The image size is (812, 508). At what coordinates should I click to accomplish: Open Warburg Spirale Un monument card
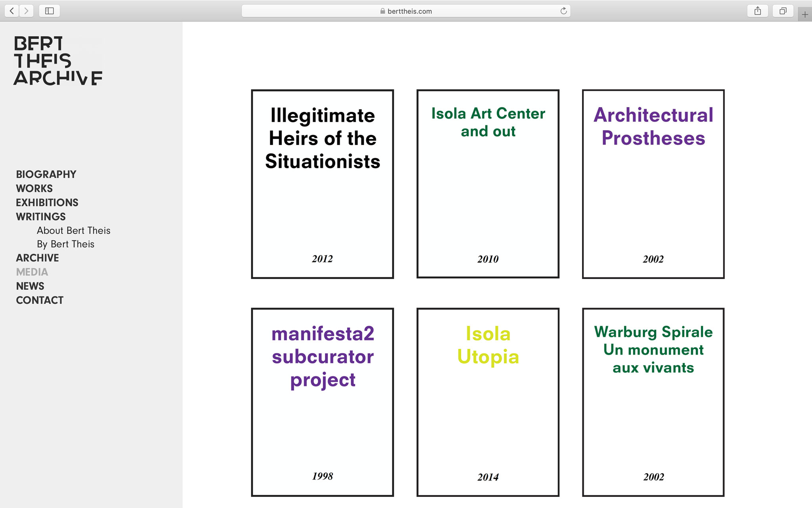[653, 402]
